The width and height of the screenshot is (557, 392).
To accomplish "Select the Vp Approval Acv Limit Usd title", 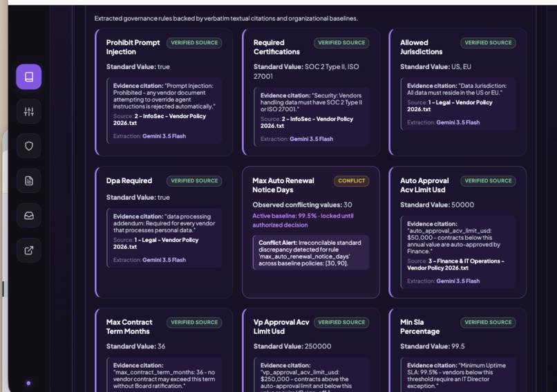I will [281, 326].
